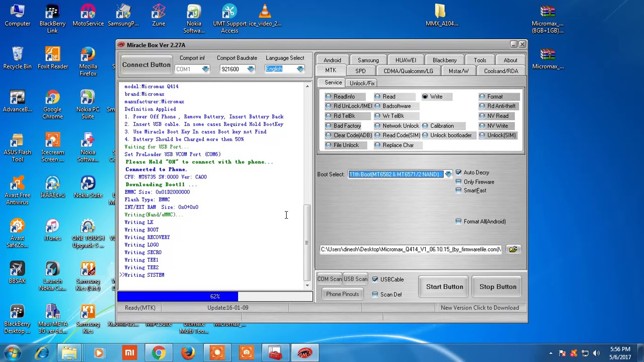Screen dimensions: 644x362
Task: Open Maui META 3G shortcut
Action: [x=52, y=319]
